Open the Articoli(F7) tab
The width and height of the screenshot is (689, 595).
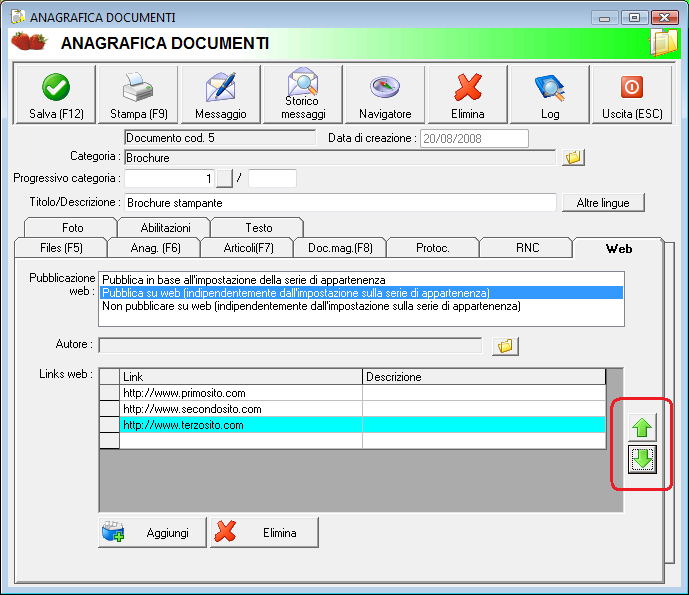point(248,248)
